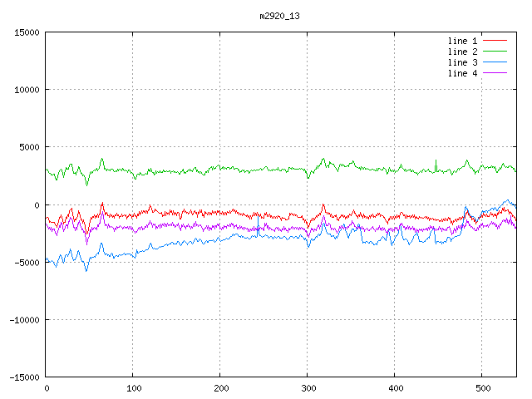Click the line 3 legend color sample
Screen dimensions: 532x399
pos(495,62)
